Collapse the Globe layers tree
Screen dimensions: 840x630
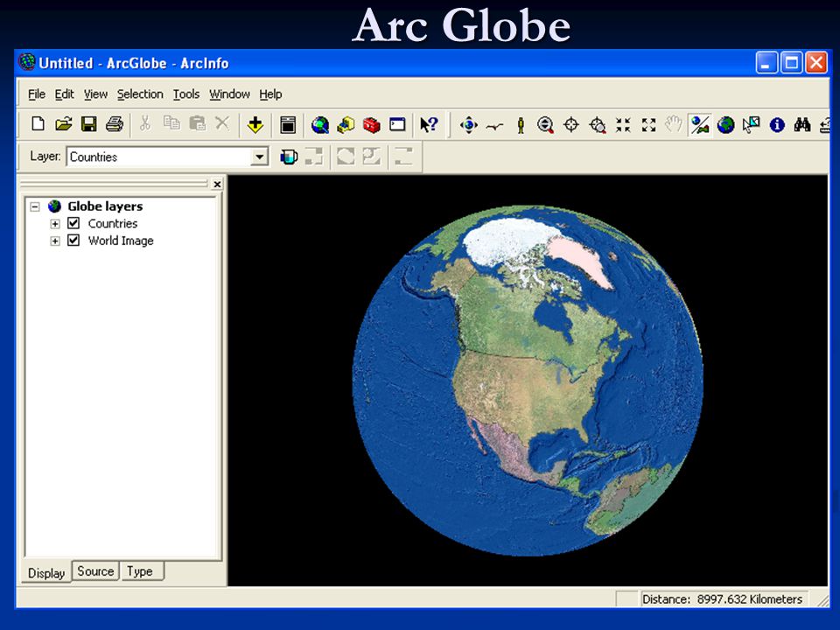coord(35,206)
